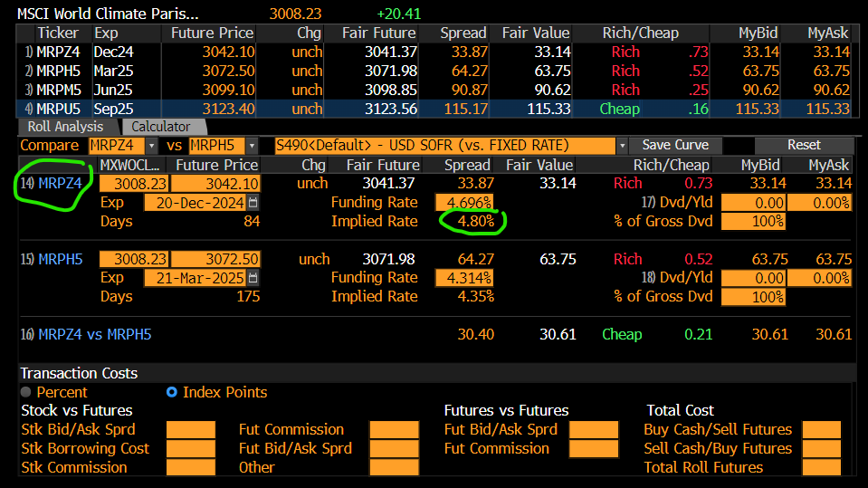
Task: Select the Index Points radio button
Action: point(172,392)
